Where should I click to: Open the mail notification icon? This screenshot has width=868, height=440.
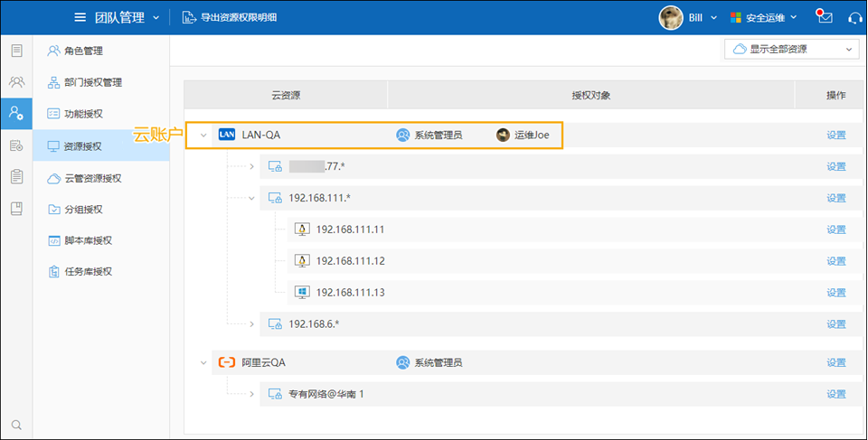point(824,17)
